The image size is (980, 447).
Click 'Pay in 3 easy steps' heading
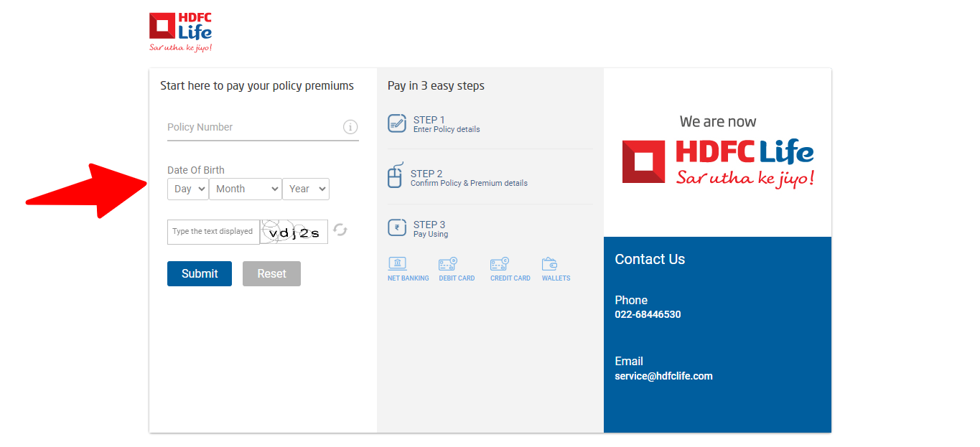[x=436, y=85]
